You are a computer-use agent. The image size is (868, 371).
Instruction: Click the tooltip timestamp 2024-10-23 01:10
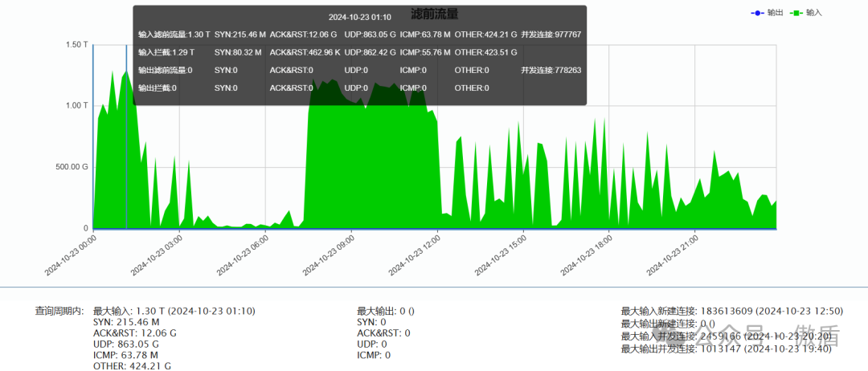point(359,17)
